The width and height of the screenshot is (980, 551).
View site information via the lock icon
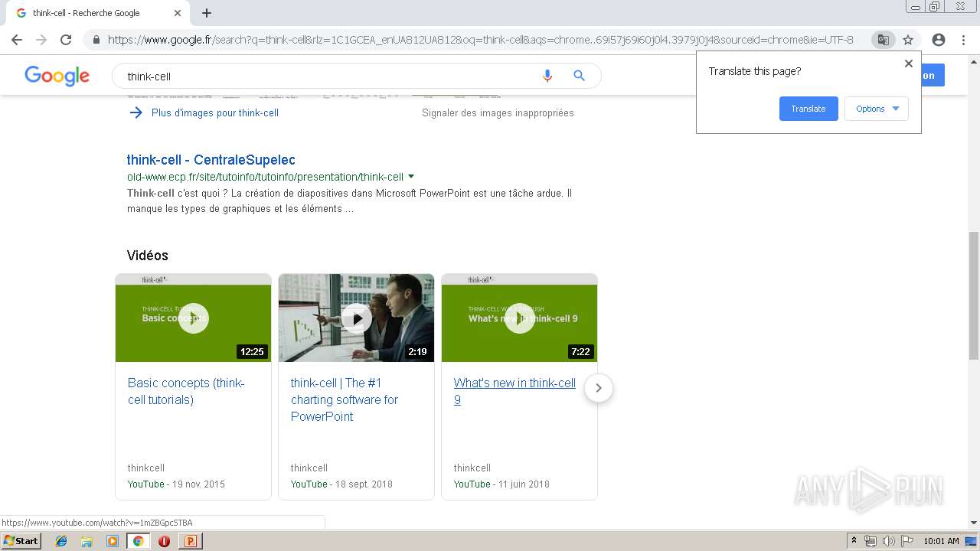pyautogui.click(x=96, y=40)
